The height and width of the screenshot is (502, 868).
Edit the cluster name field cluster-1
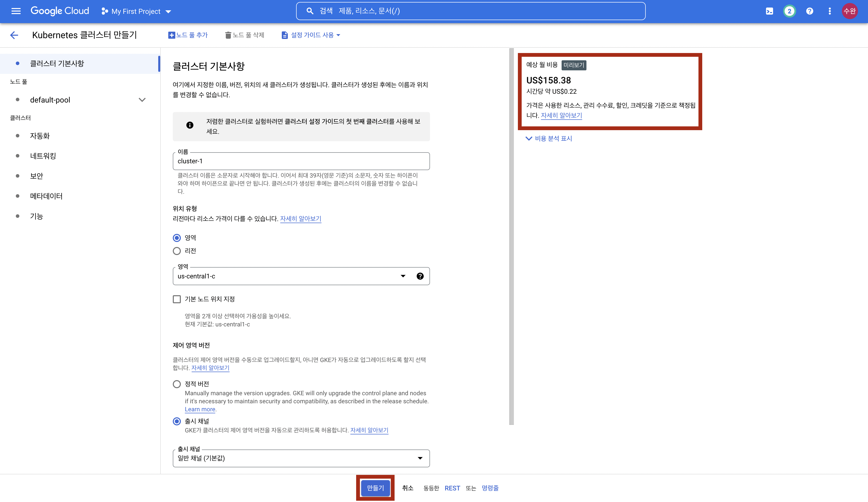point(301,161)
